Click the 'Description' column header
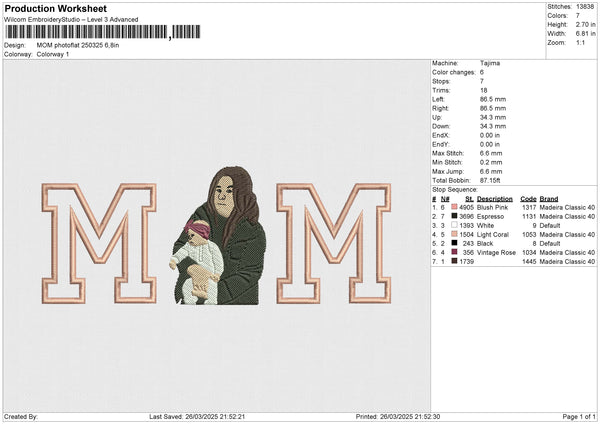Image resolution: width=600 pixels, height=424 pixels. pos(495,199)
